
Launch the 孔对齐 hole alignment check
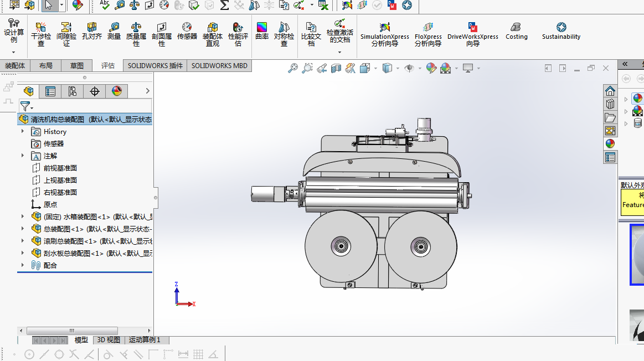tap(91, 31)
